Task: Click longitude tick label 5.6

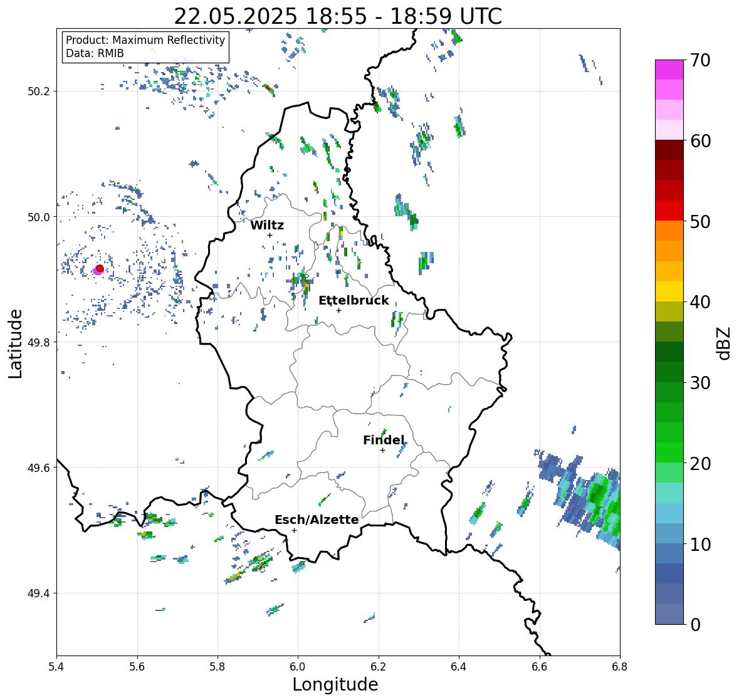Action: click(x=137, y=667)
